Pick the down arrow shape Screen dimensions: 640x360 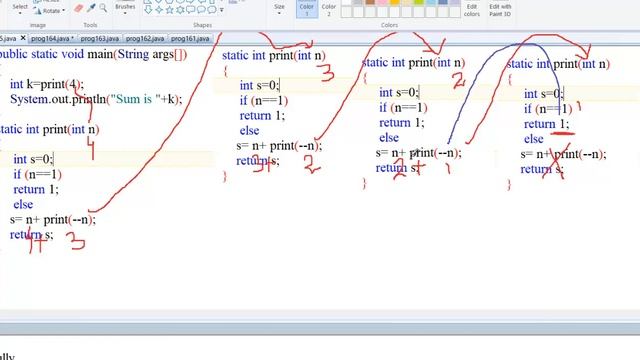point(148,9)
